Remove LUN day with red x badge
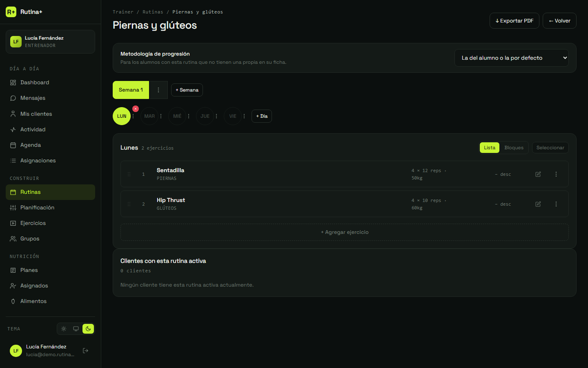This screenshot has height=368, width=588. pyautogui.click(x=136, y=109)
